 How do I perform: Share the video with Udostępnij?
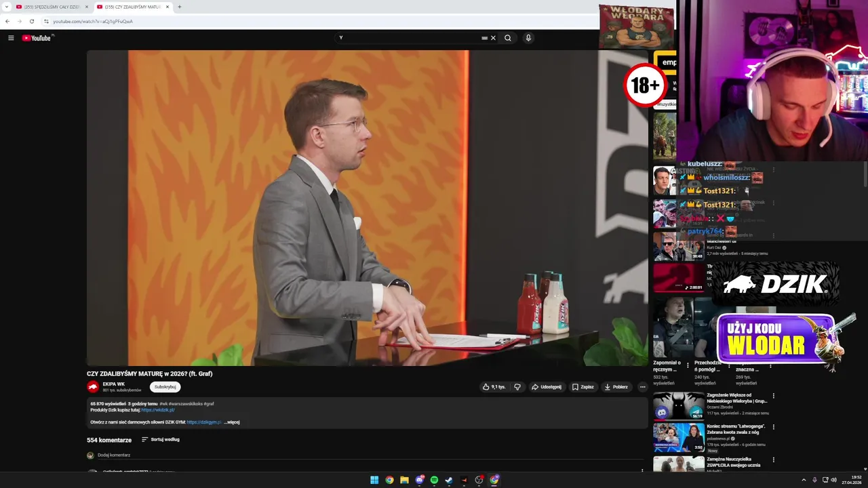coord(547,387)
